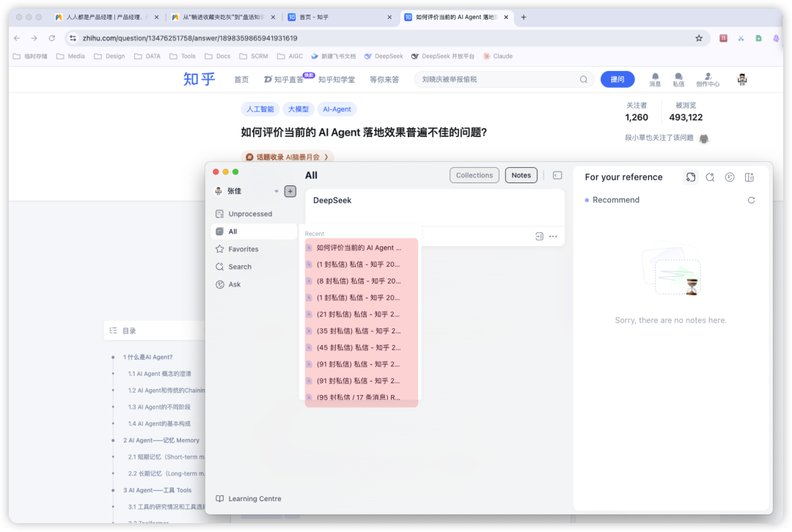Open the AIGC bookmarks folder
This screenshot has height=532, width=792.
(290, 56)
